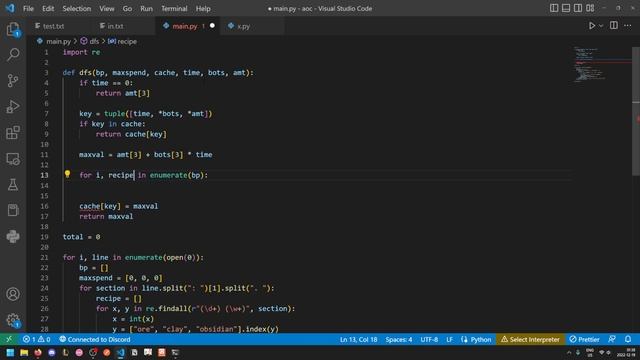Open the Testing flask view

[x=13, y=184]
